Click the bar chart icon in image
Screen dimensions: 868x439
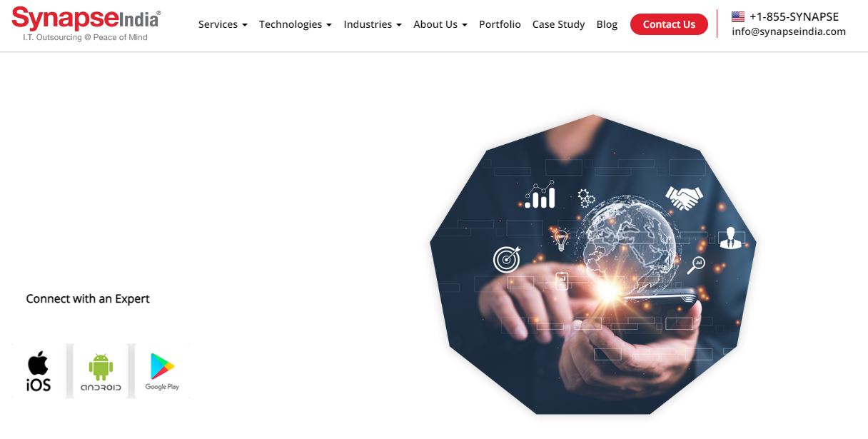click(540, 194)
